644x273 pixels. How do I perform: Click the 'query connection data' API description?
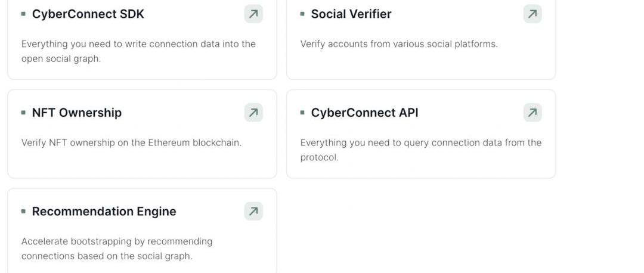coord(421,150)
